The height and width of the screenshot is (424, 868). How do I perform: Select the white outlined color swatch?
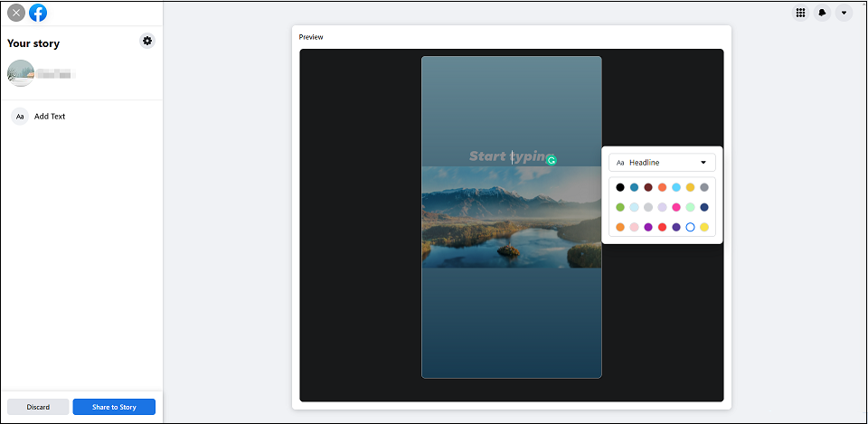click(690, 227)
